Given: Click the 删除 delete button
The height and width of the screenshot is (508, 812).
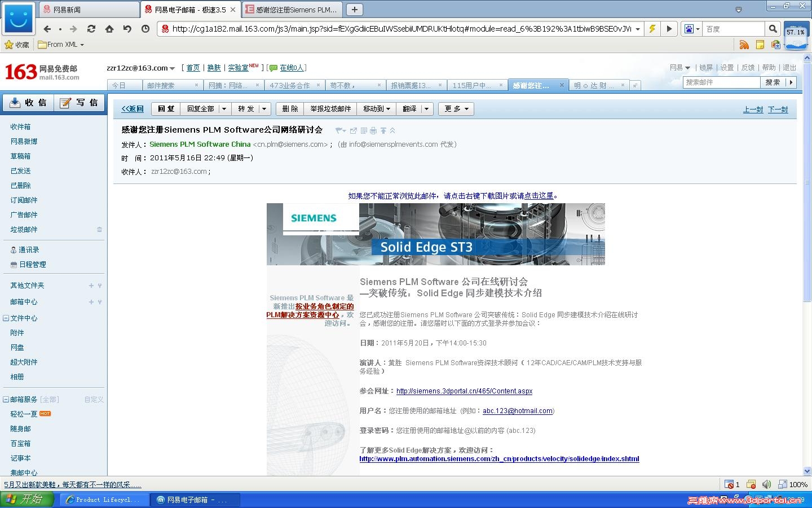Looking at the screenshot, I should [290, 109].
